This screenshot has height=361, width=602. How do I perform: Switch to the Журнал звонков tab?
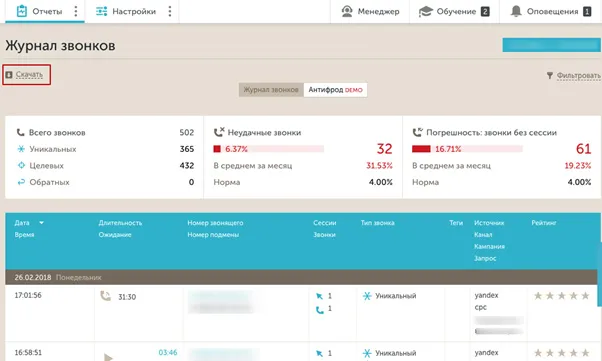[x=271, y=89]
